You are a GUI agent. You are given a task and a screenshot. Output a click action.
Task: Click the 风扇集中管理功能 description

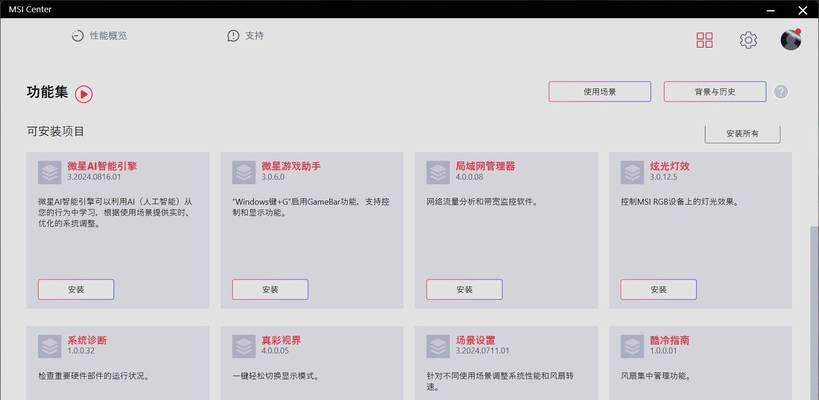coord(657,375)
